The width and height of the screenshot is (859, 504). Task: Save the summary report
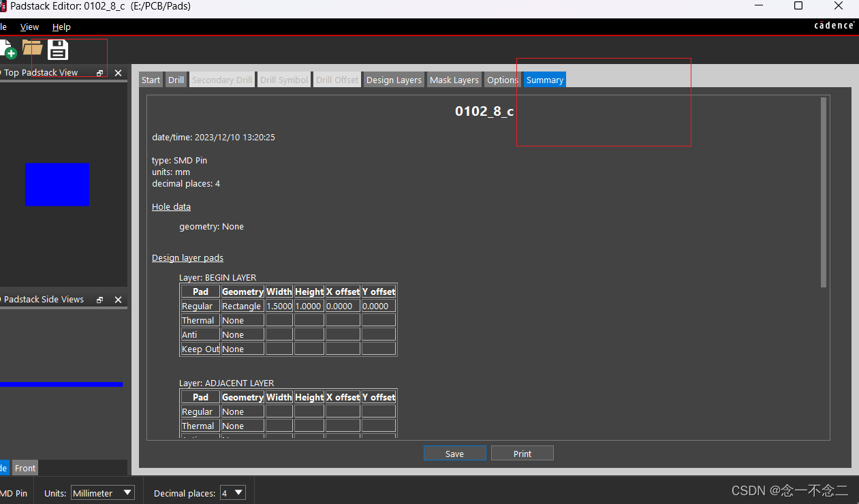[454, 453]
